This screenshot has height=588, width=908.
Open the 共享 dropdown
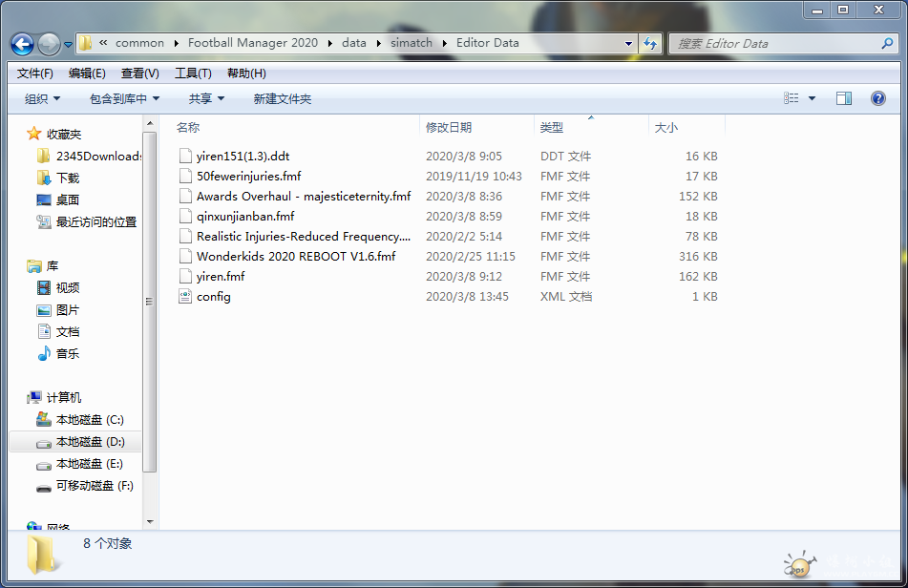(x=206, y=98)
